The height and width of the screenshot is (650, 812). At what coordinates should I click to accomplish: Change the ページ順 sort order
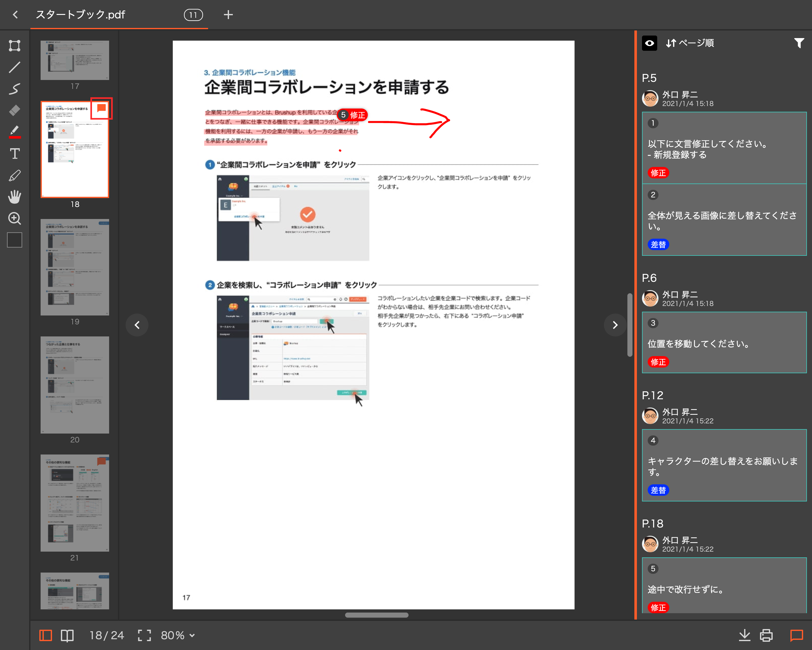[690, 43]
